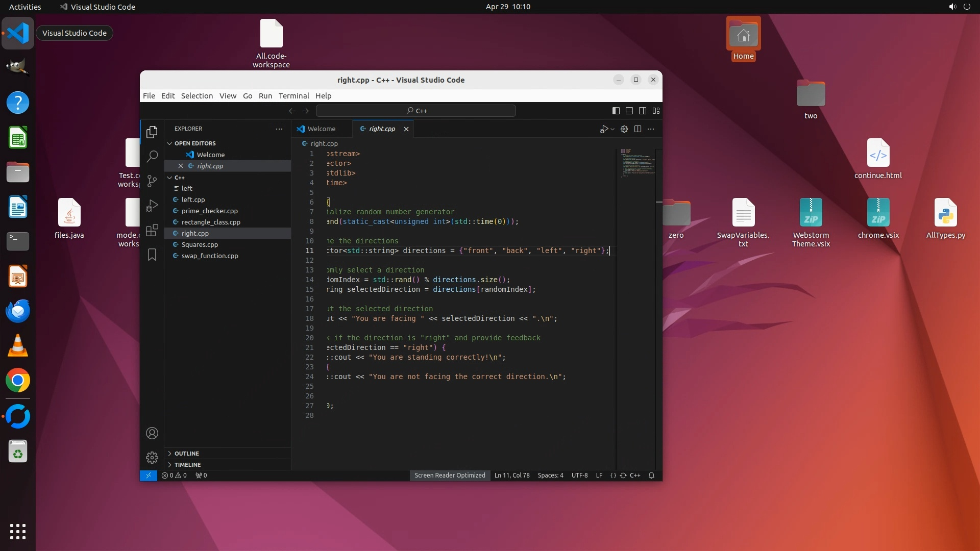Click the split editor right icon
Screen dimensions: 980x551
638,129
